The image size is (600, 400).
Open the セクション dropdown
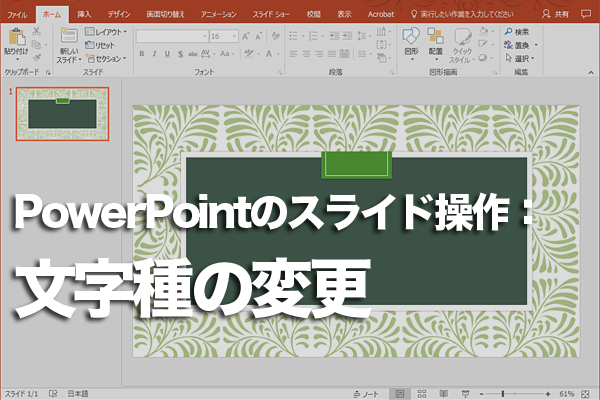[106, 59]
